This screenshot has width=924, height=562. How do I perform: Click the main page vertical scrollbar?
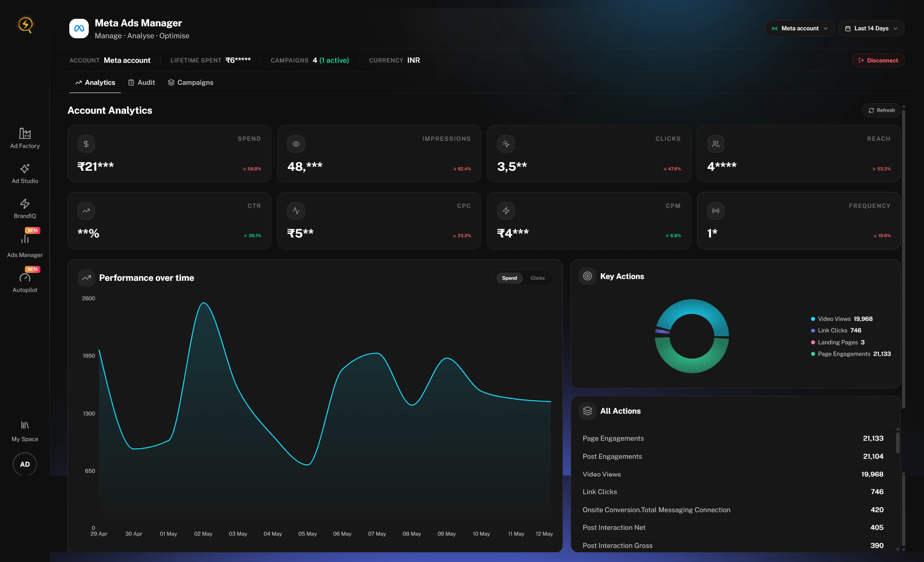(903, 259)
